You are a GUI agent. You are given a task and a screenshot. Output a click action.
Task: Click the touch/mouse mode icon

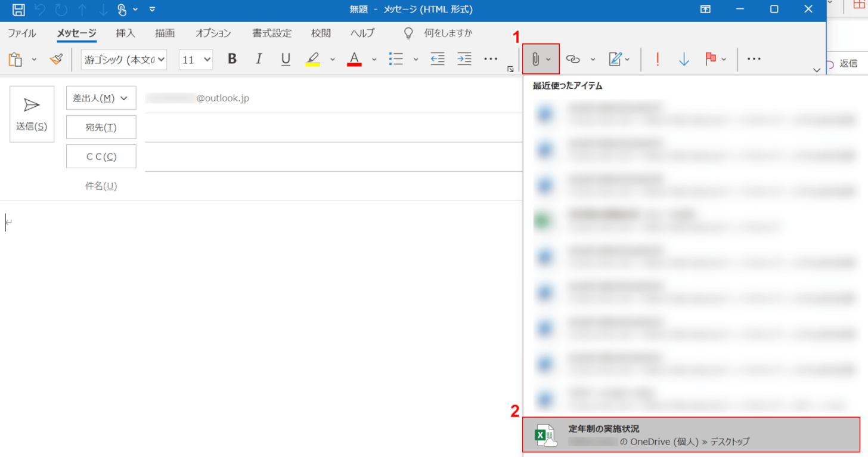(123, 9)
